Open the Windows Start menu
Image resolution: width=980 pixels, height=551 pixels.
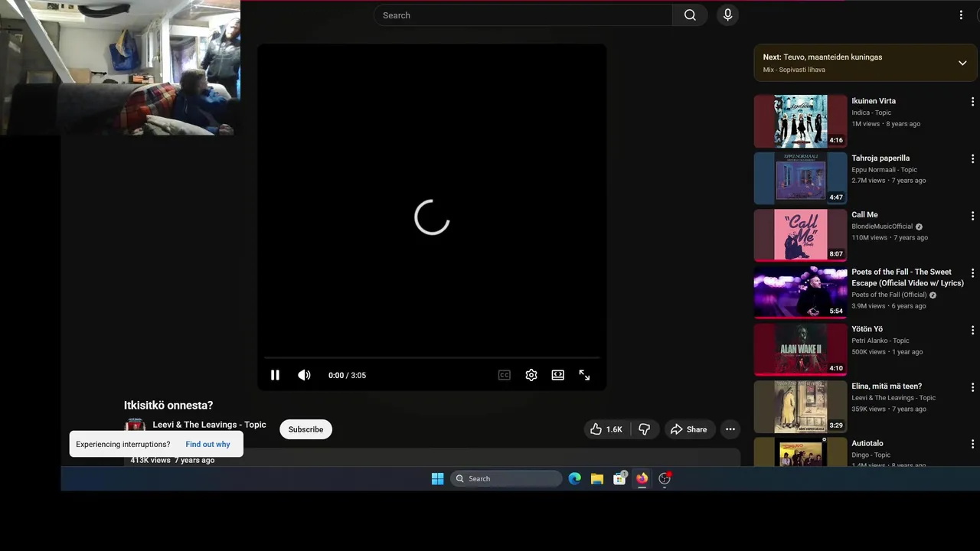(437, 479)
